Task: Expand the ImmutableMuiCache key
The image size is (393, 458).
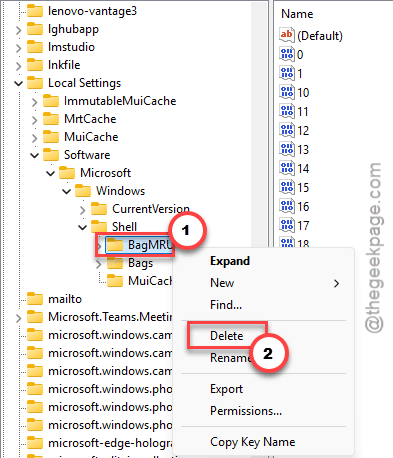Action: [35, 102]
